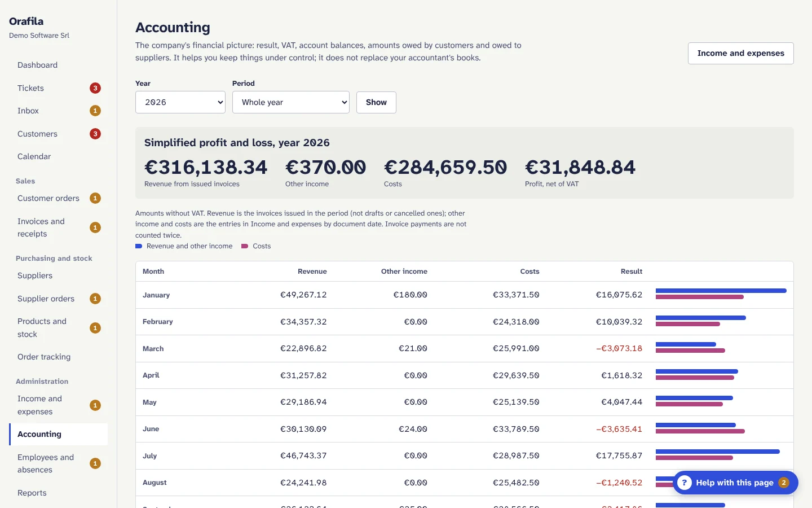Click the red Tickets count badge
Screen dimensions: 812x508
tap(95, 88)
